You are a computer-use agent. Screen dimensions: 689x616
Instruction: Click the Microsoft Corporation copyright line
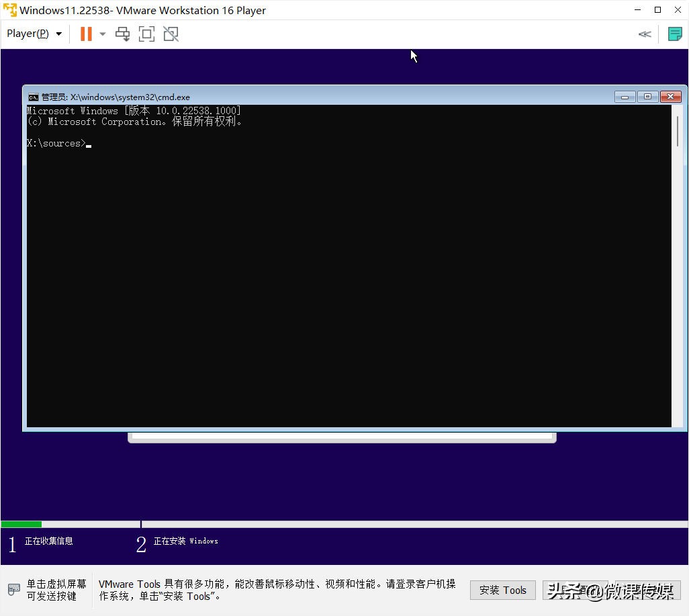pyautogui.click(x=134, y=122)
